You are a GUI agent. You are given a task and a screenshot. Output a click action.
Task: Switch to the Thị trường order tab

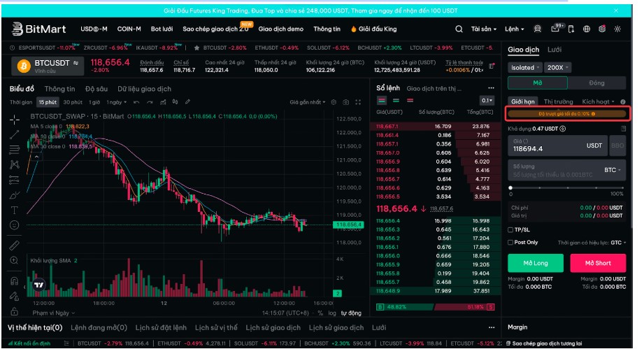558,101
